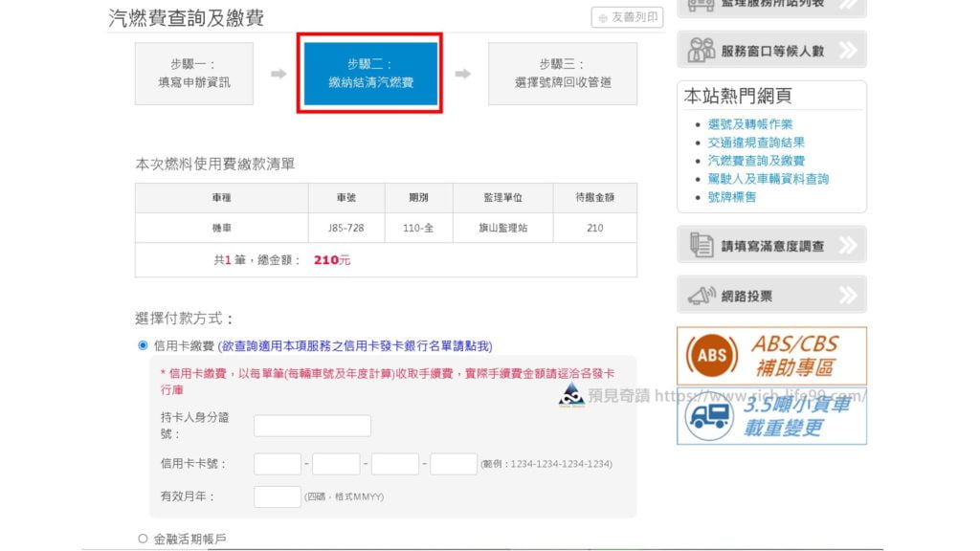Click the service window people icon
Screen dimensions: 980x551
[x=701, y=50]
